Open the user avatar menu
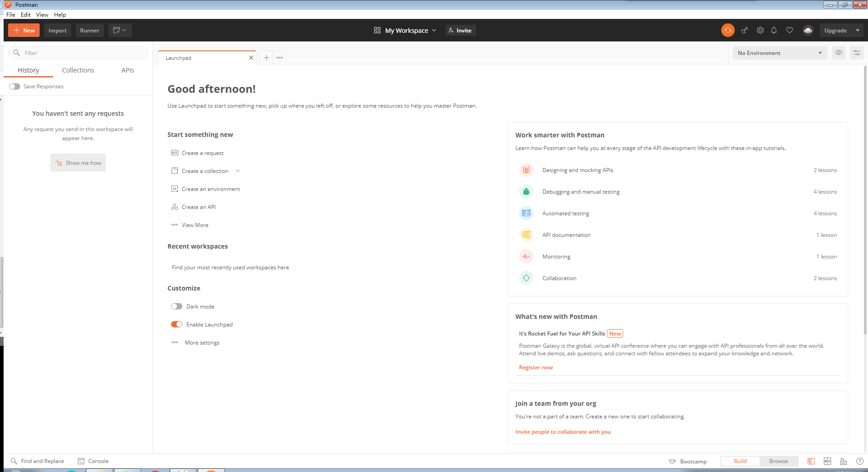This screenshot has width=868, height=472. coord(808,30)
